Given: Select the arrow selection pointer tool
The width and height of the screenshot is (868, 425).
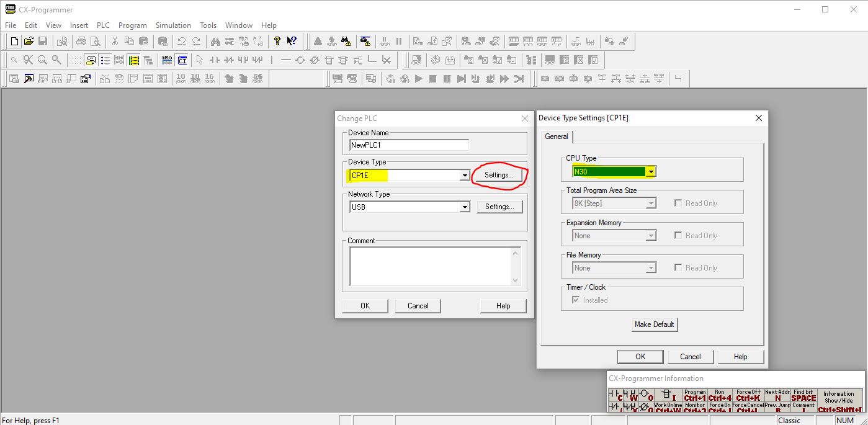Looking at the screenshot, I should (x=200, y=60).
